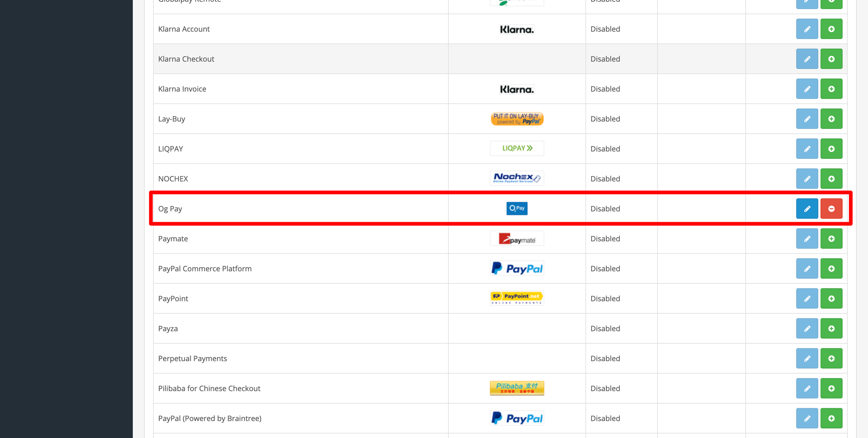Click edit pencil for Payza
Screen dimensions: 868x438
click(x=807, y=328)
